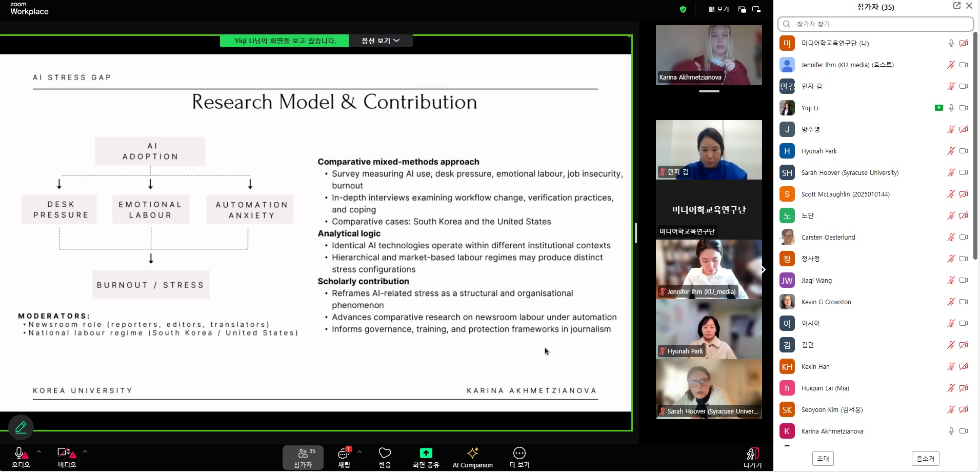Expand the video options caret

click(85, 452)
